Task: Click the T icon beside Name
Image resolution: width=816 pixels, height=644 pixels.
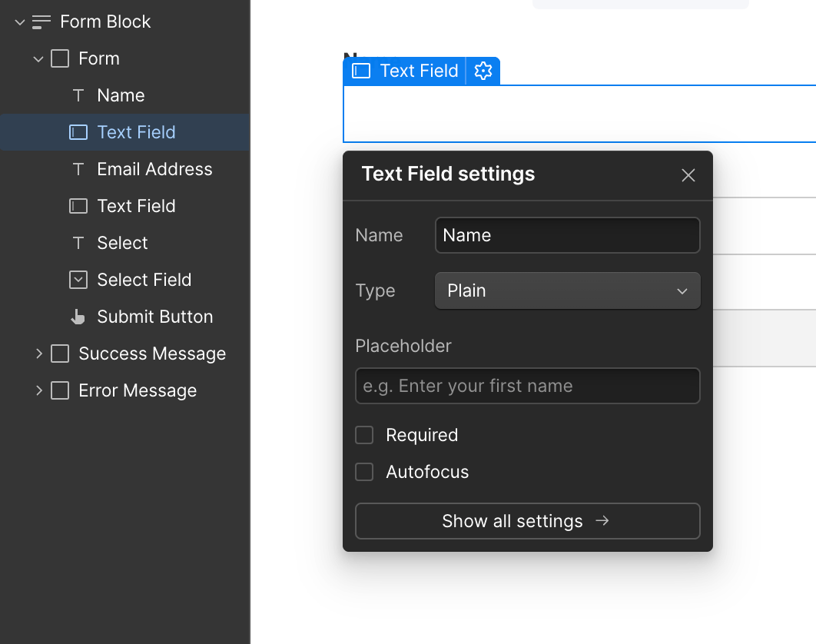Action: click(78, 95)
